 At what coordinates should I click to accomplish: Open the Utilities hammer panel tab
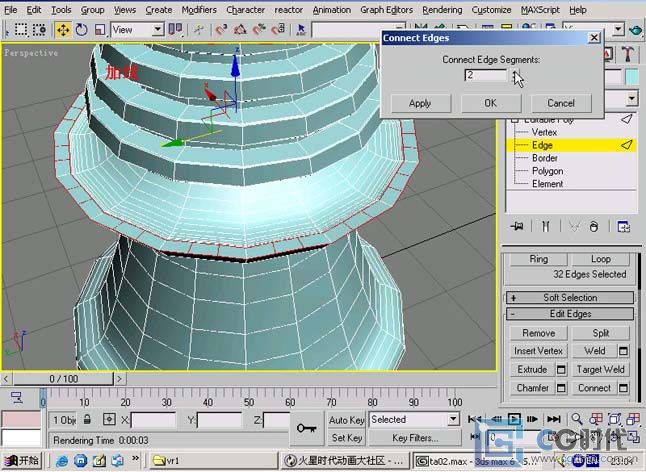click(x=628, y=54)
